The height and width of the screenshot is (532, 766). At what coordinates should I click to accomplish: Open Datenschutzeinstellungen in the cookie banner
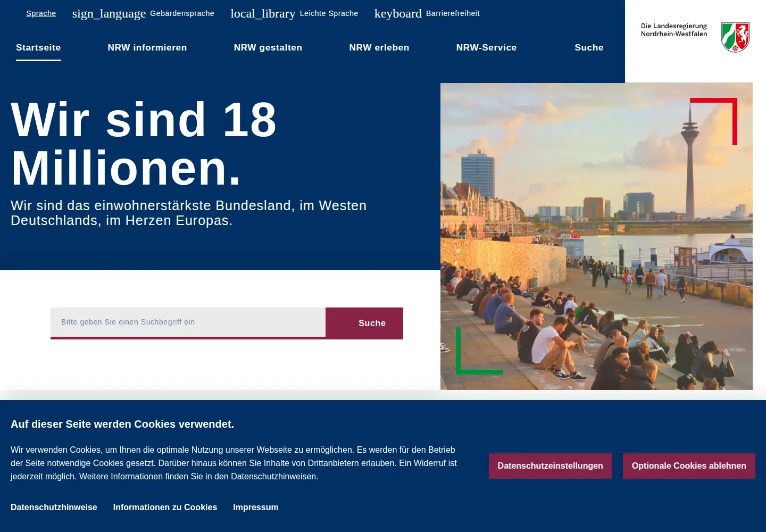point(550,465)
